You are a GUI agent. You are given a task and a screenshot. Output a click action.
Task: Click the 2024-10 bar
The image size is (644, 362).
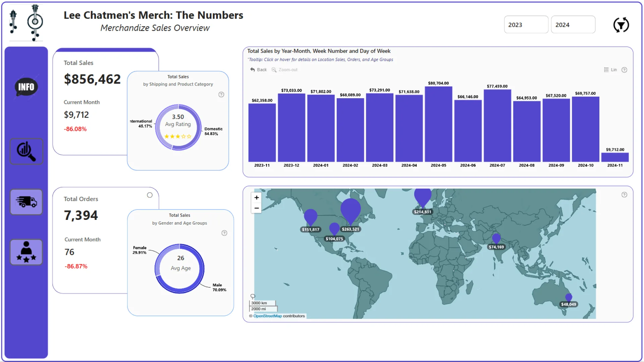[x=586, y=129]
